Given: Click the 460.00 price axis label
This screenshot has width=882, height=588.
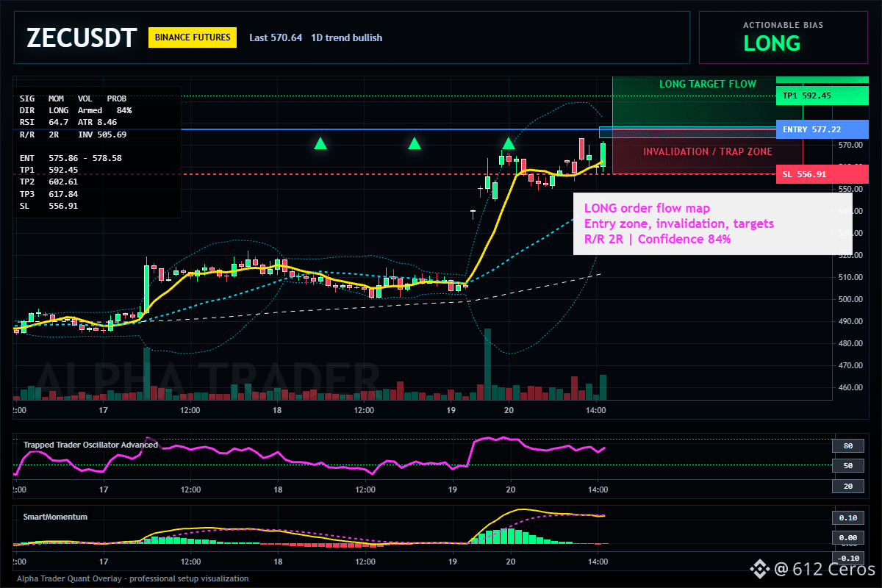Looking at the screenshot, I should [851, 387].
